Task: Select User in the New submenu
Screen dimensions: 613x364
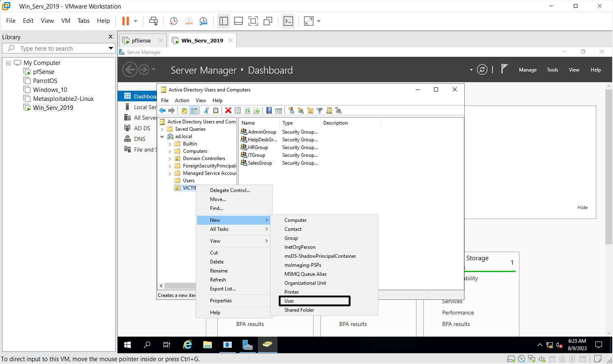Action: [314, 301]
